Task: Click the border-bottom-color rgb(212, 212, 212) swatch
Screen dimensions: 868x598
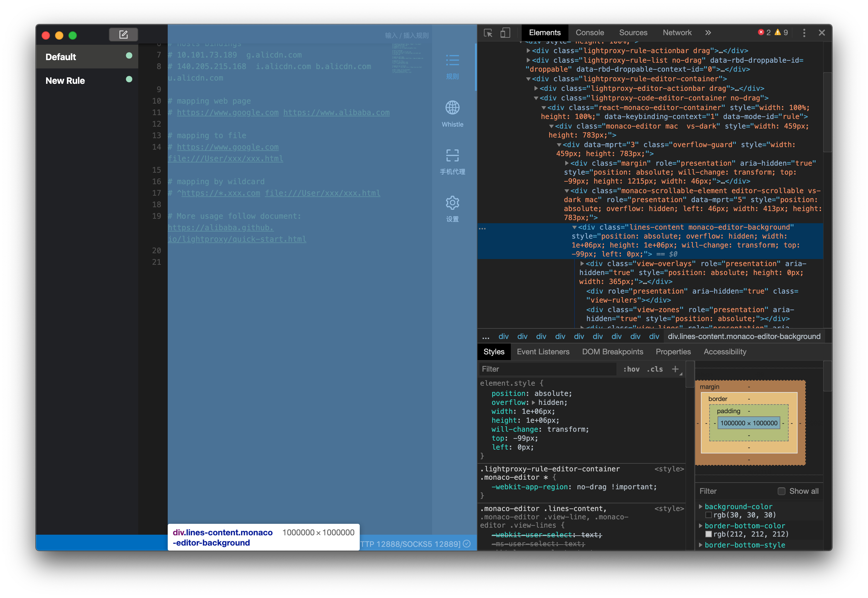Action: click(708, 534)
